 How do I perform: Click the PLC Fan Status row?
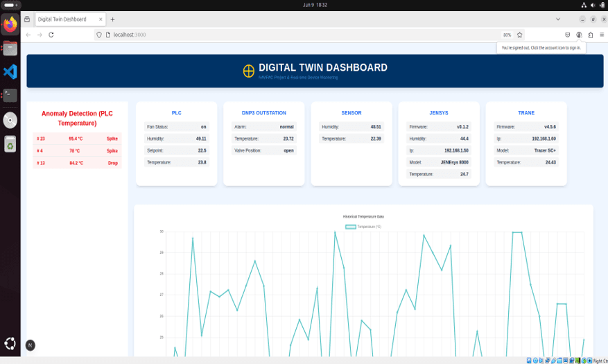(176, 127)
